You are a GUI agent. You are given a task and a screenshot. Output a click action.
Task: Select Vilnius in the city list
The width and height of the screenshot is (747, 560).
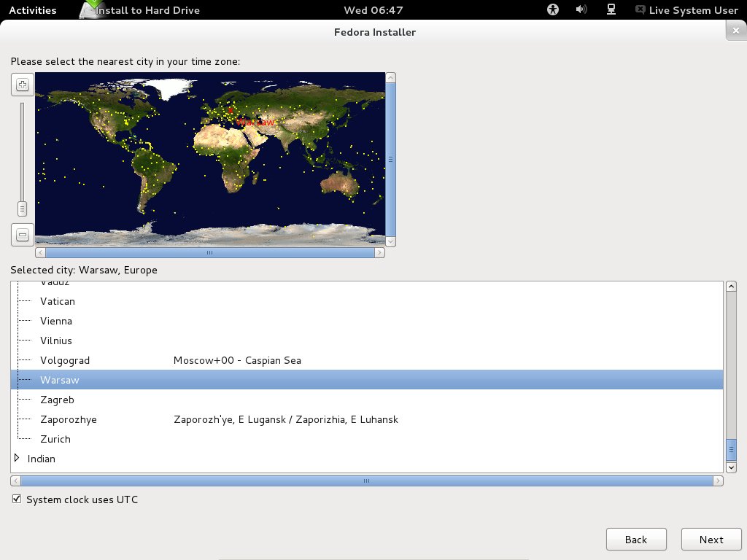[367, 341]
